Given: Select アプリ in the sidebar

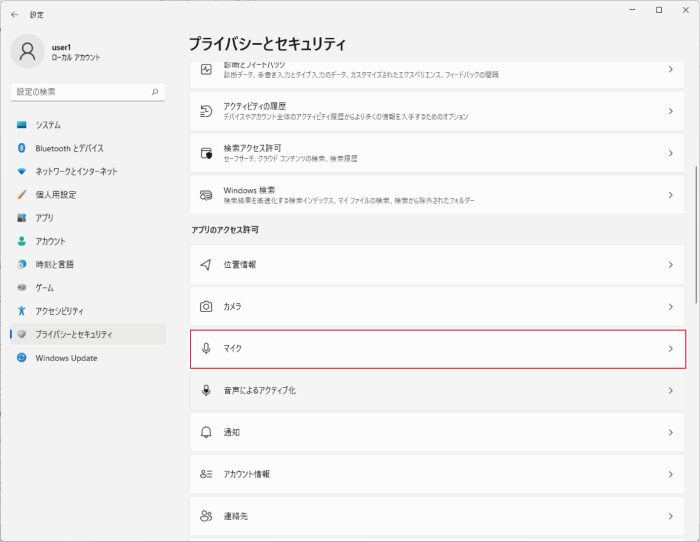Looking at the screenshot, I should coord(88,218).
